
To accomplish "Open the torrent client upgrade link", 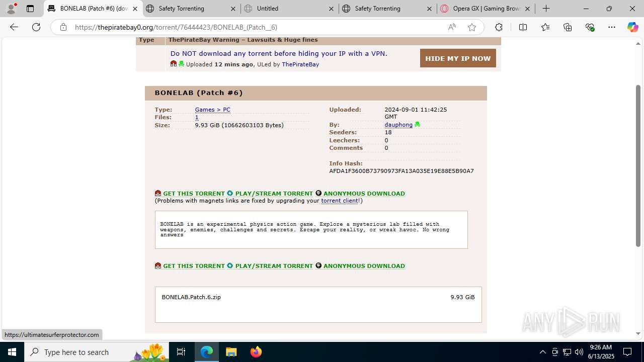I will click(x=340, y=201).
